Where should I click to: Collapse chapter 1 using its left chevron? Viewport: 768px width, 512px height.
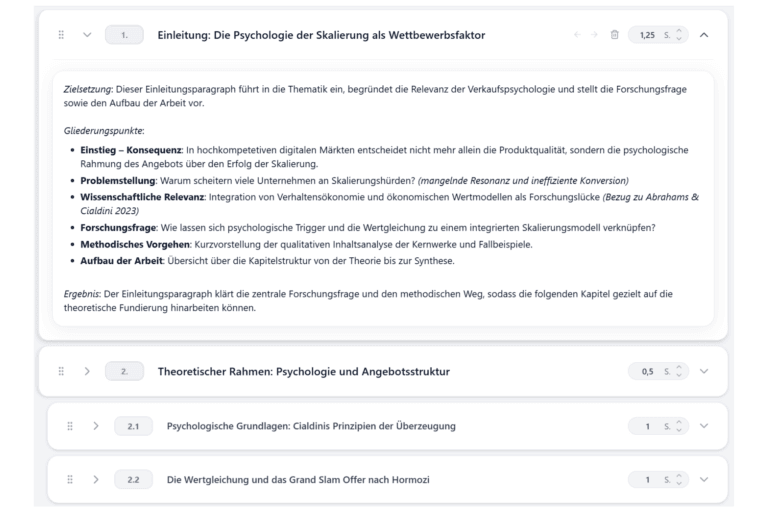click(87, 35)
